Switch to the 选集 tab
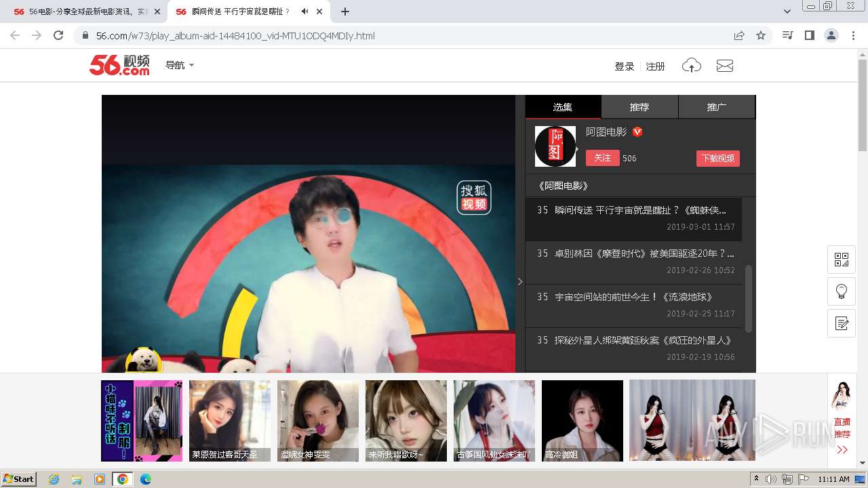868x488 pixels. [x=563, y=107]
